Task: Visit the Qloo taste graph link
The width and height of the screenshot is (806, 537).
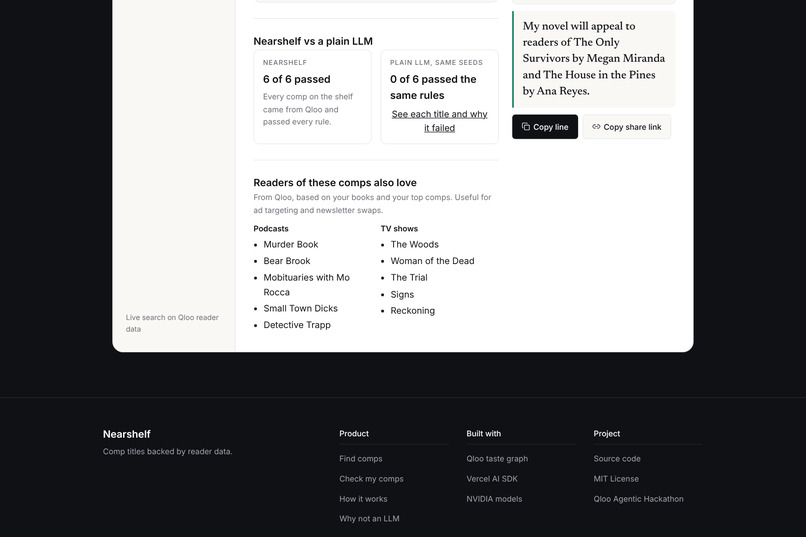Action: 497,458
